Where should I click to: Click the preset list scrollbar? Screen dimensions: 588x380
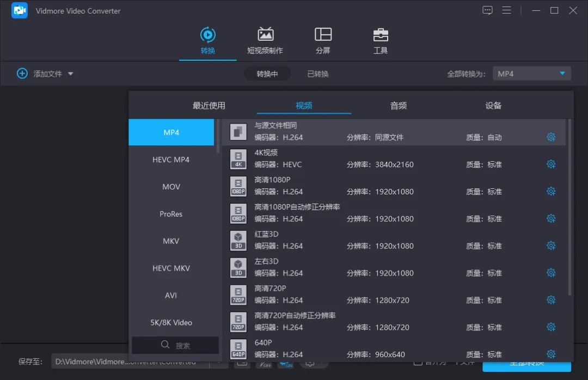pyautogui.click(x=569, y=207)
